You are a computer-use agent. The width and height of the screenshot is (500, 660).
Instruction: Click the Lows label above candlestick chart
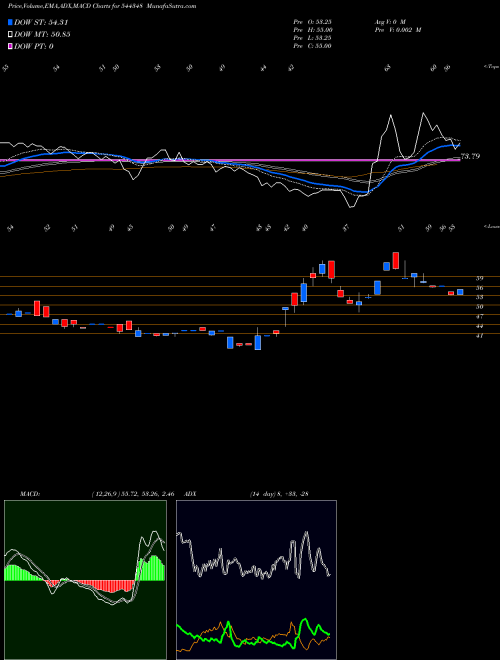(x=491, y=226)
